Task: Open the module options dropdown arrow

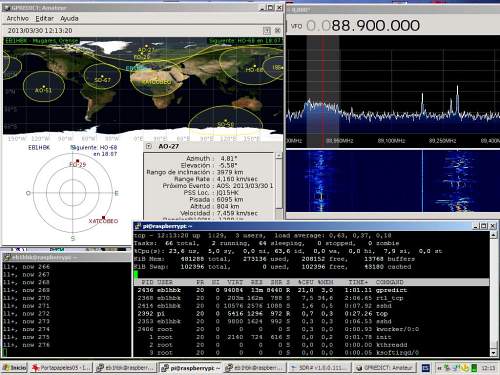Action: 267,31
